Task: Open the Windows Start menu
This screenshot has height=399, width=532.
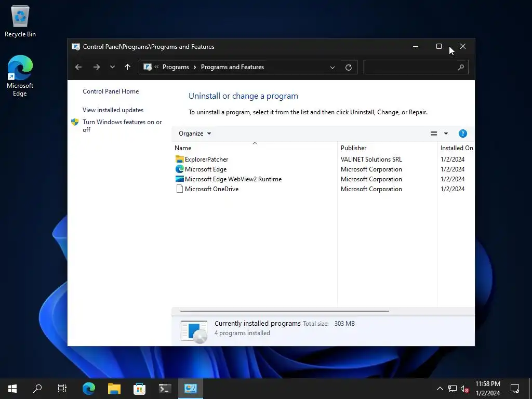Action: (x=12, y=389)
